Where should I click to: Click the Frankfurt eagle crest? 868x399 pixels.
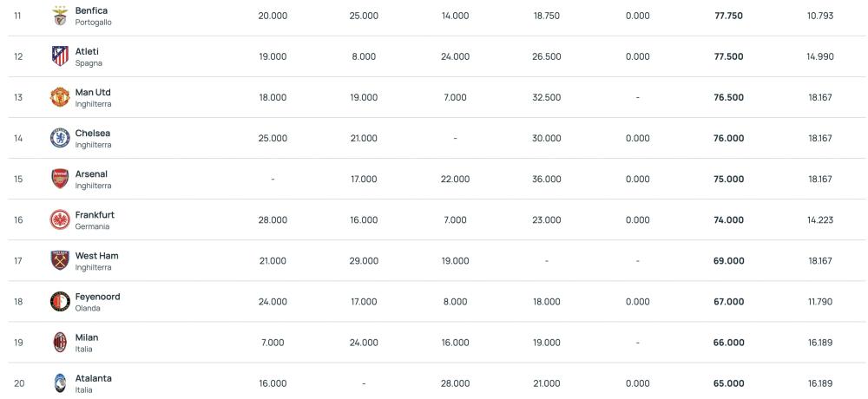60,219
